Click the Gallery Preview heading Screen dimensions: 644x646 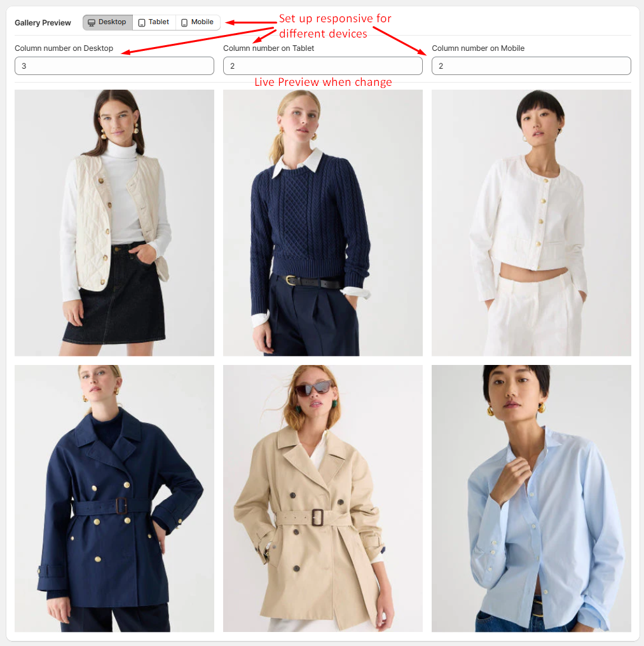click(x=43, y=23)
